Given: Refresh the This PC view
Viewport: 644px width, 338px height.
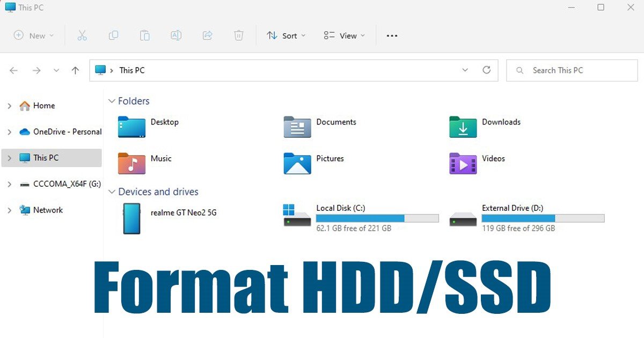Looking at the screenshot, I should (487, 70).
